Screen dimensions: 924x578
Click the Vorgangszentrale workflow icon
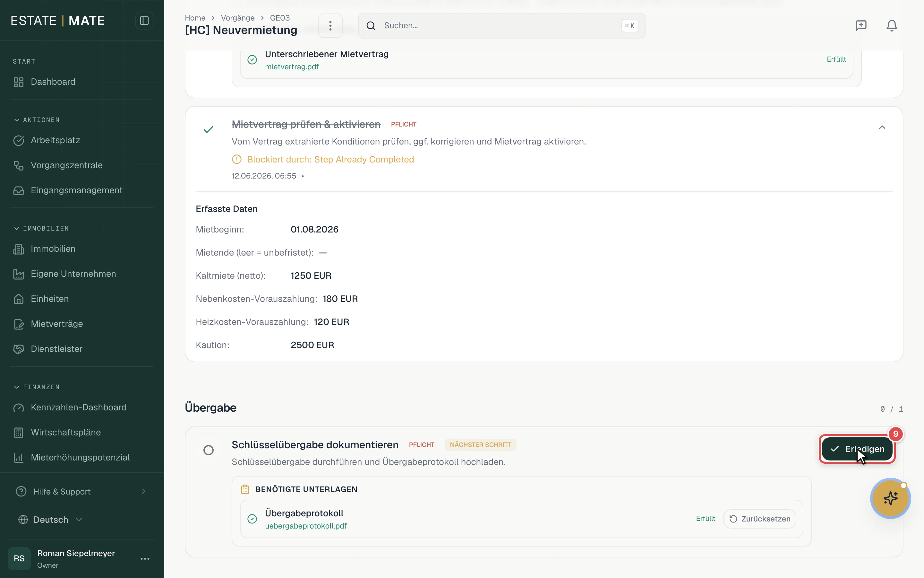coord(19,165)
